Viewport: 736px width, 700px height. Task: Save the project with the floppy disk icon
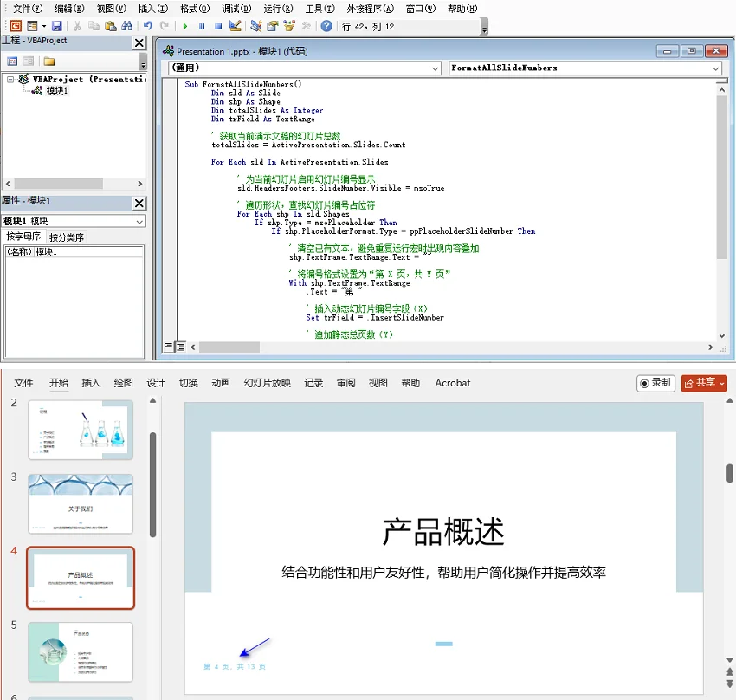pyautogui.click(x=57, y=26)
